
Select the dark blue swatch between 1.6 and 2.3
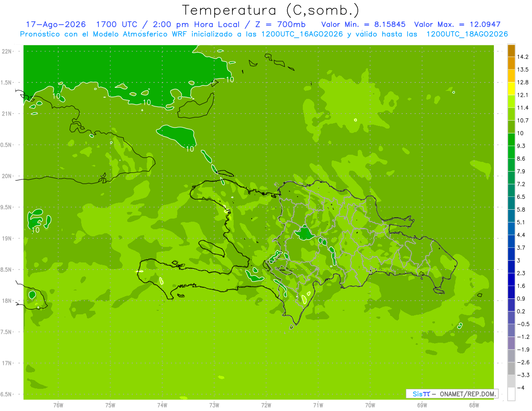(x=511, y=279)
